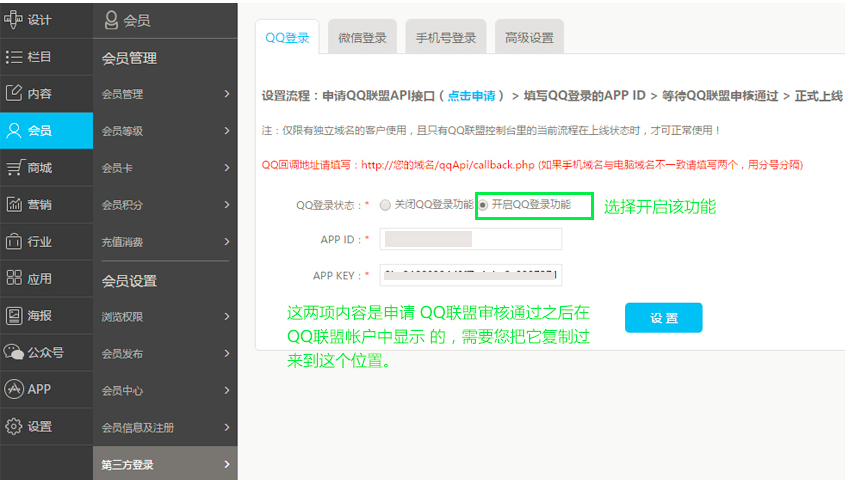Switch to the 微信登录 tab
The image size is (868, 480).
(362, 37)
